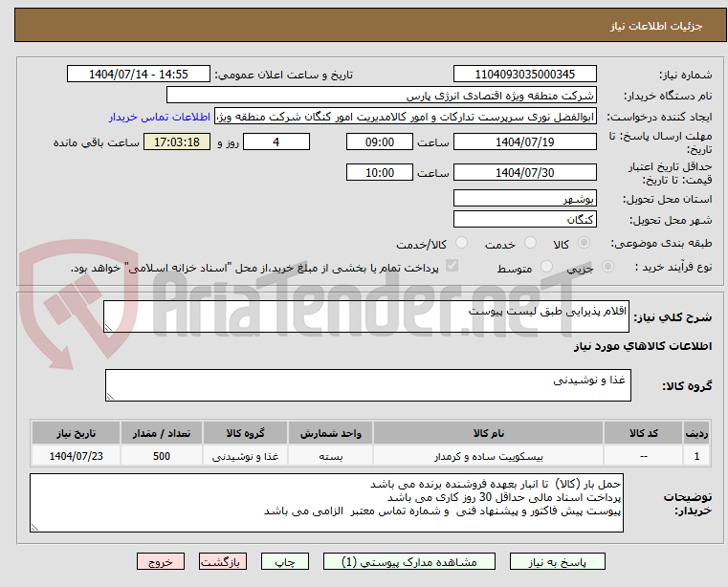Image resolution: width=728 pixels, height=587 pixels.
Task: Click the response deadline date 1404/07/19
Action: [x=524, y=142]
